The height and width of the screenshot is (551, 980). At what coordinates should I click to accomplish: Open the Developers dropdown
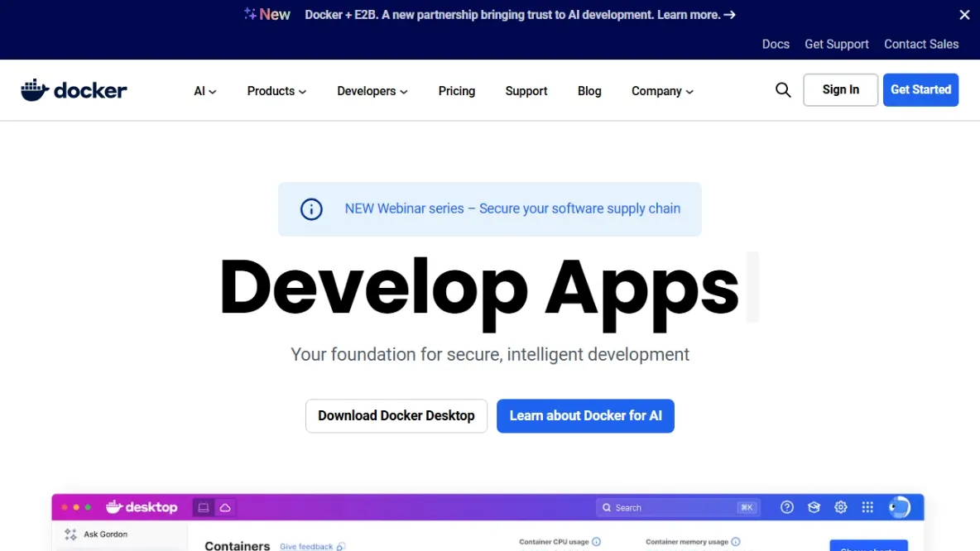[x=372, y=91]
